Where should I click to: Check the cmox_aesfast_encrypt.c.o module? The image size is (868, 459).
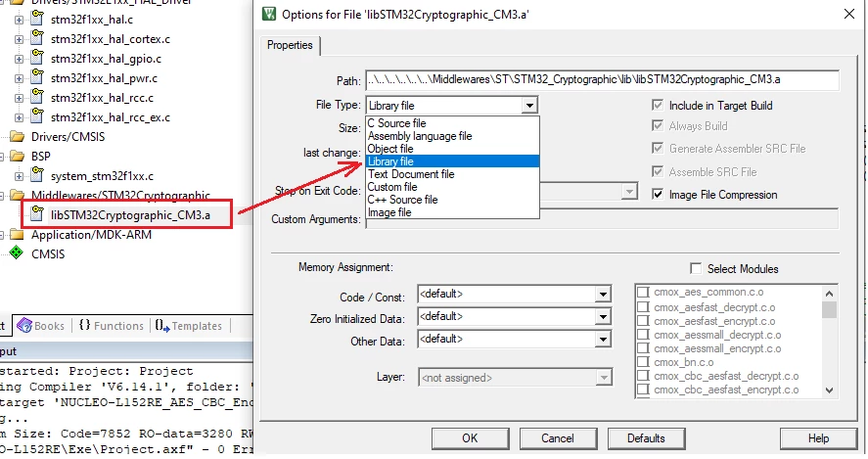643,321
